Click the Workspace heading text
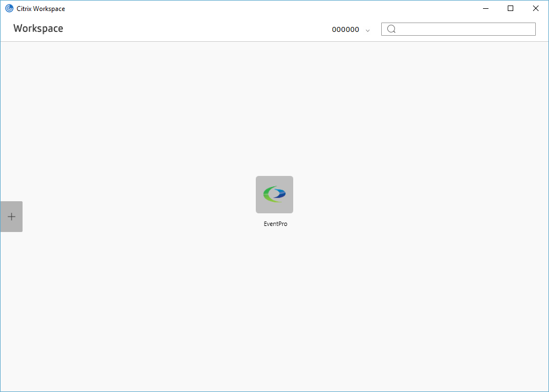 (38, 29)
